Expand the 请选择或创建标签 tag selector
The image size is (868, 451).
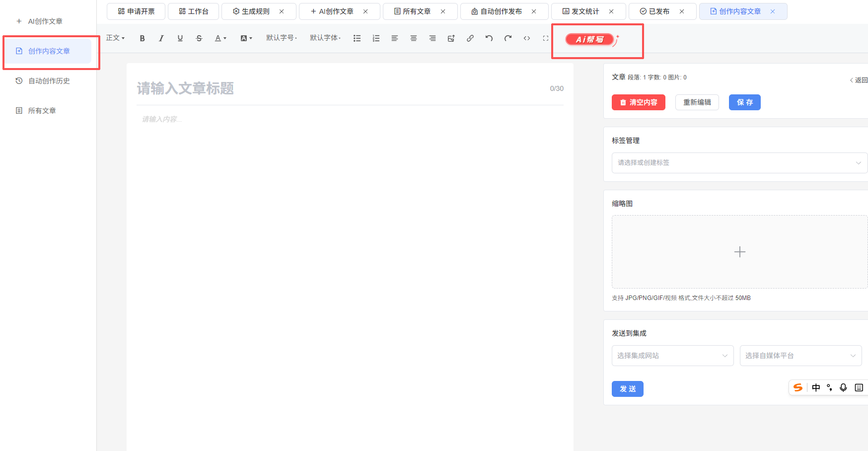click(739, 163)
